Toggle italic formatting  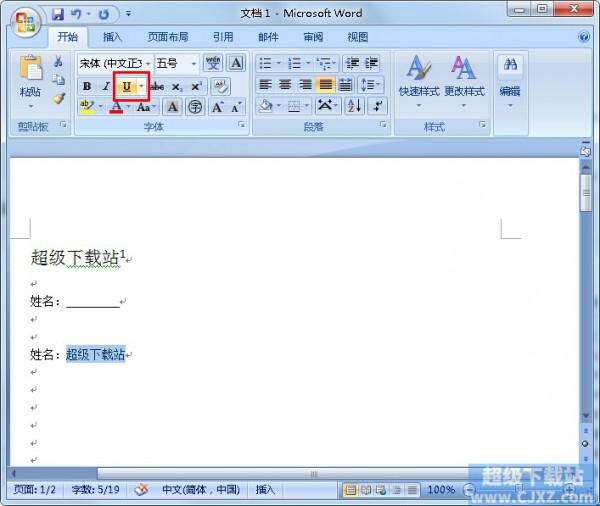106,87
